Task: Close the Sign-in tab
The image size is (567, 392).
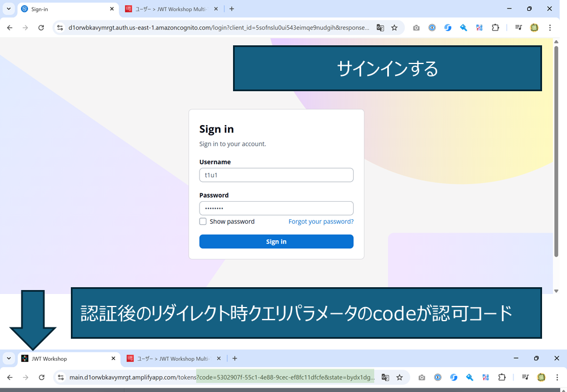Action: point(112,9)
